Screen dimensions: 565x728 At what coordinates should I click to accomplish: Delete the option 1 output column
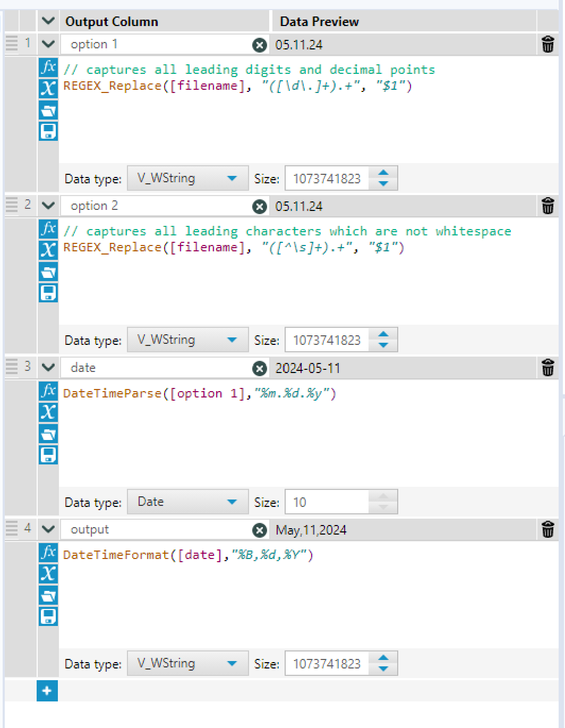(548, 45)
